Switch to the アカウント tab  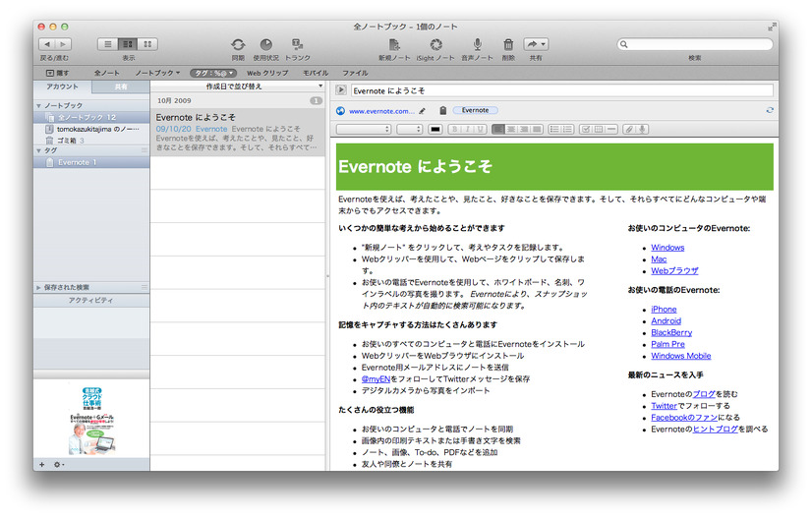63,86
